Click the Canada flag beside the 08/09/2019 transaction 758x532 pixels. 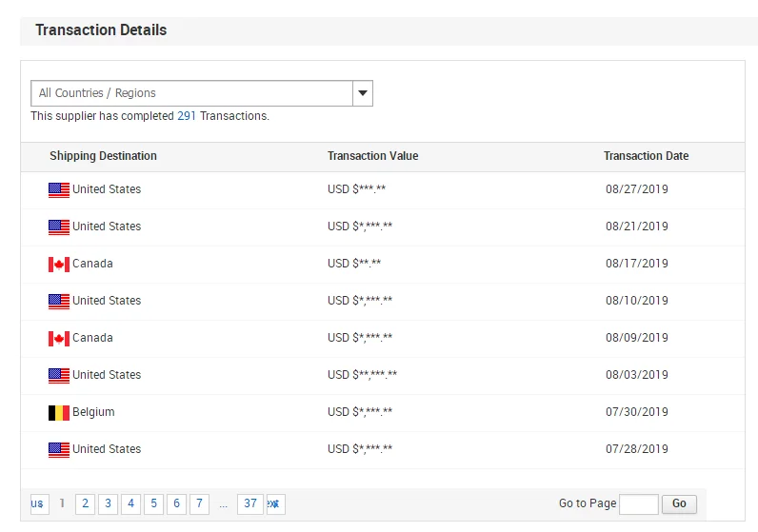point(59,338)
